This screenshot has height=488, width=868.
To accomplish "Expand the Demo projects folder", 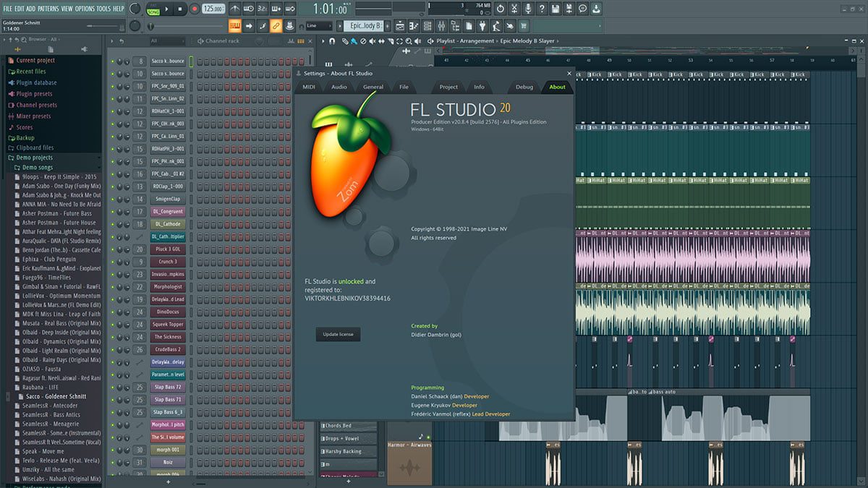I will (34, 158).
